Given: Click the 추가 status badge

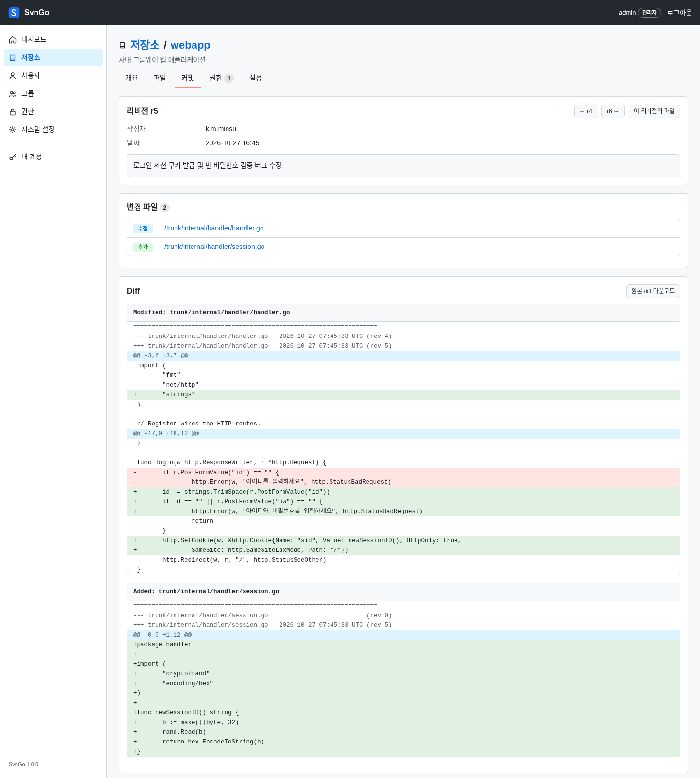Looking at the screenshot, I should [x=143, y=247].
